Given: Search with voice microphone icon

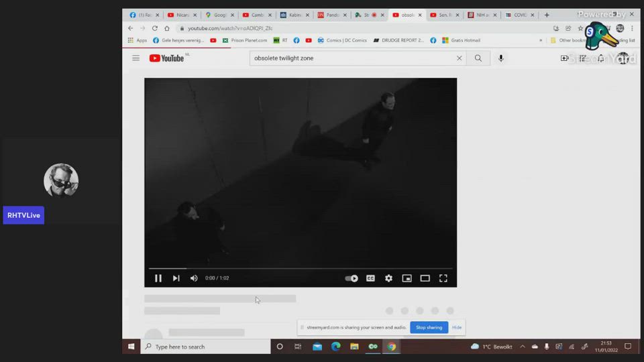Looking at the screenshot, I should click(500, 58).
